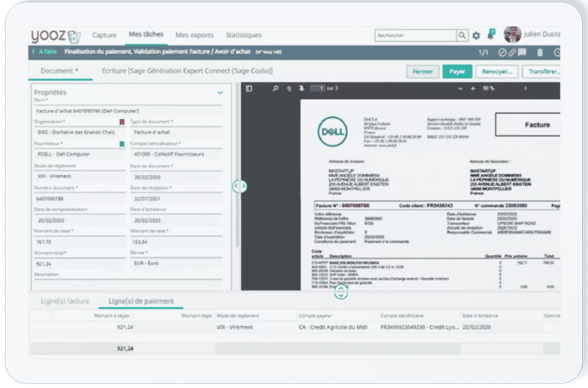Screen dimensions: 588x388
Task: Switch to the Statistiques tab
Action: 243,35
